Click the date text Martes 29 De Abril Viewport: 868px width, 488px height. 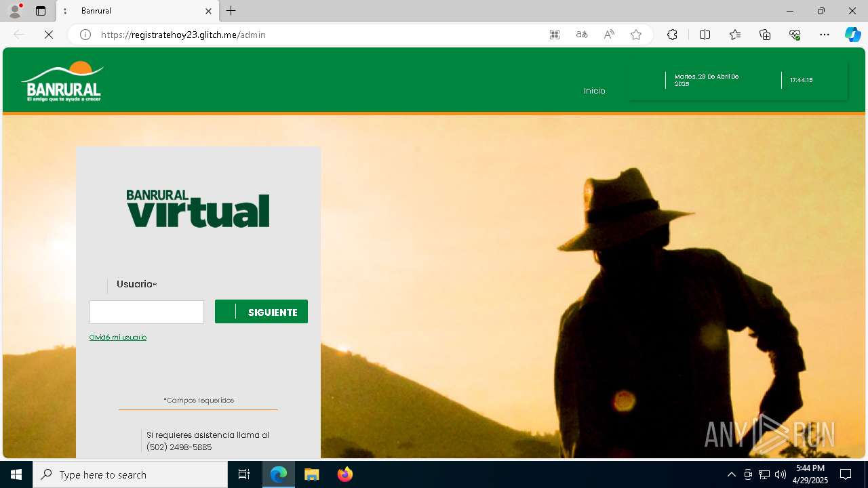[707, 80]
